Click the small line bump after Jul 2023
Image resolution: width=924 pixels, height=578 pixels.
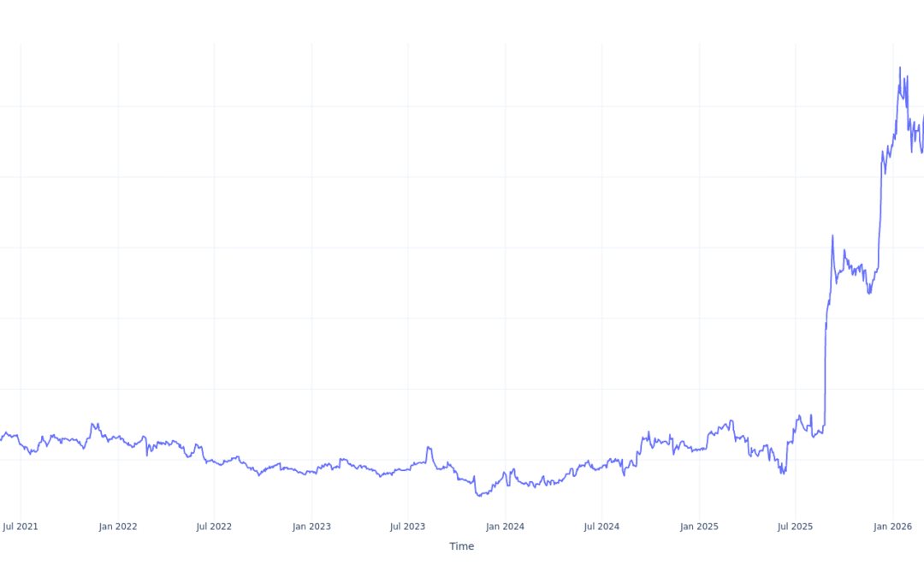(429, 447)
